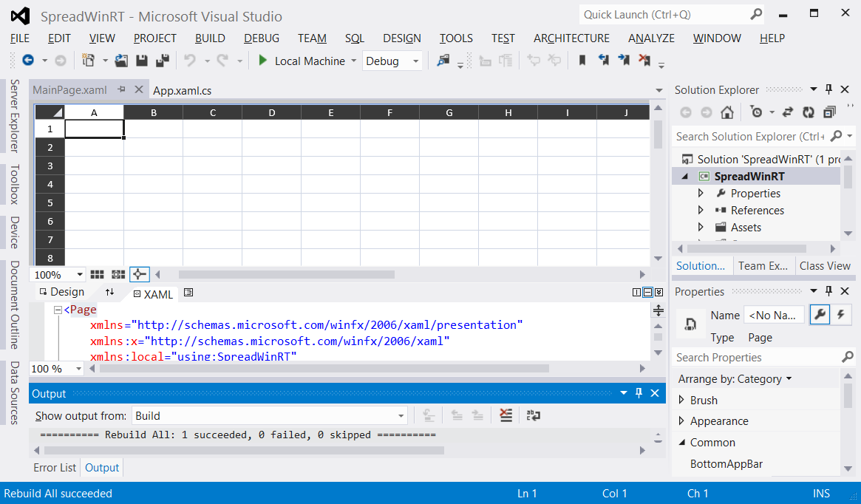Screen dimensions: 861x504
Task: Clear All output with the red-X icon
Action: [x=506, y=415]
